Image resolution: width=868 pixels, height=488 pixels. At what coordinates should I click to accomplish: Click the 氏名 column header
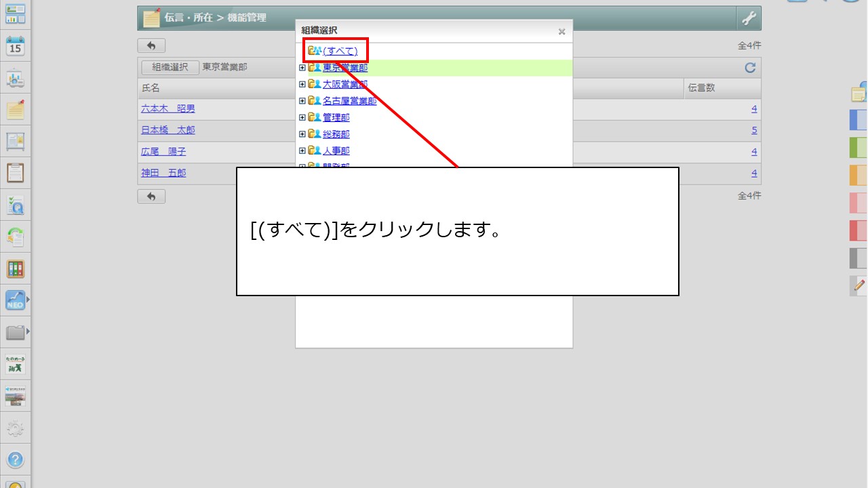151,88
